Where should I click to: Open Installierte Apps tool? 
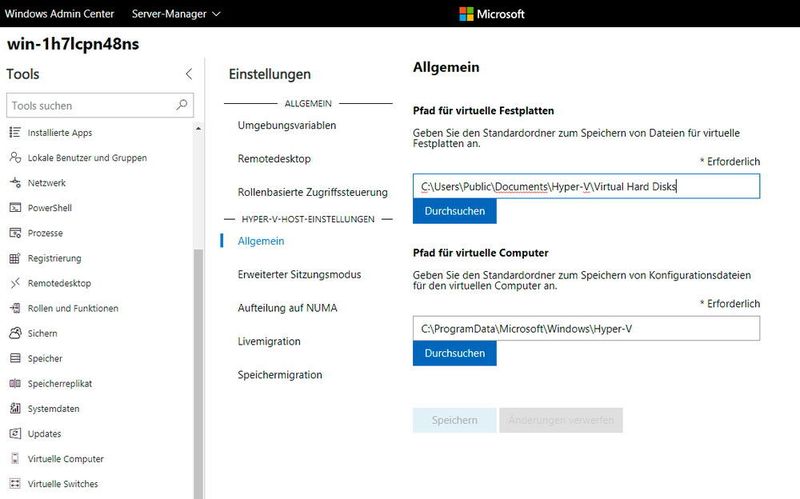point(60,133)
